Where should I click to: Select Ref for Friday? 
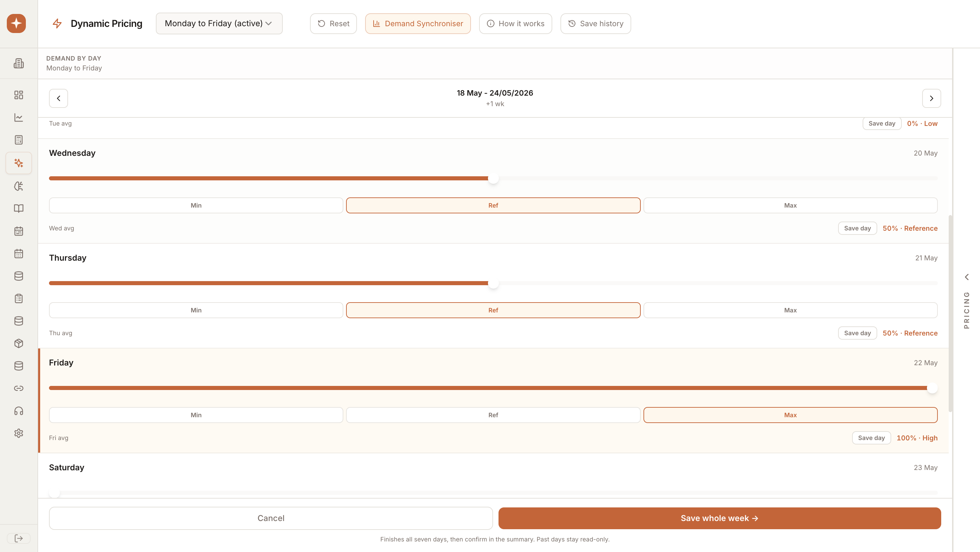(x=493, y=415)
